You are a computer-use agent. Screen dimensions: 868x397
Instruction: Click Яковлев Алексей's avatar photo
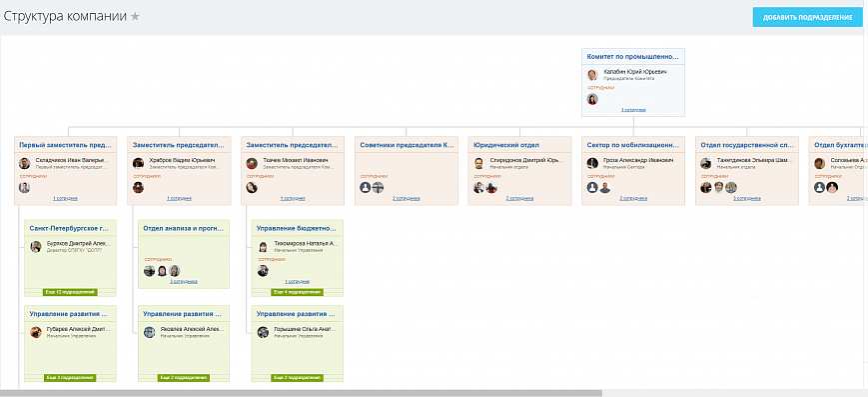tap(150, 332)
